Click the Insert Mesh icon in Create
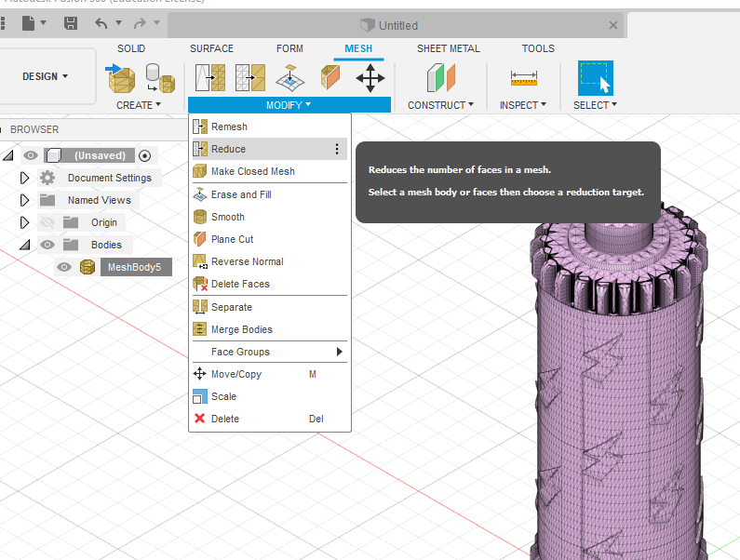 click(120, 78)
